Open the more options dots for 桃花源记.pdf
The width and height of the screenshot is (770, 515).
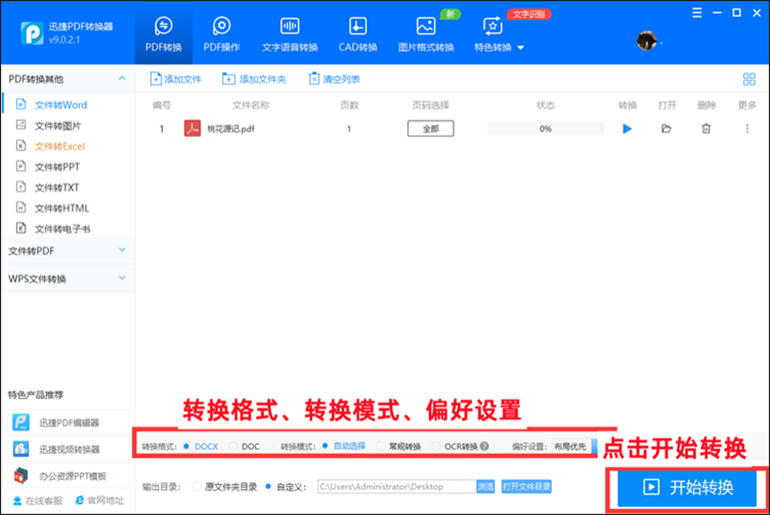click(x=747, y=129)
